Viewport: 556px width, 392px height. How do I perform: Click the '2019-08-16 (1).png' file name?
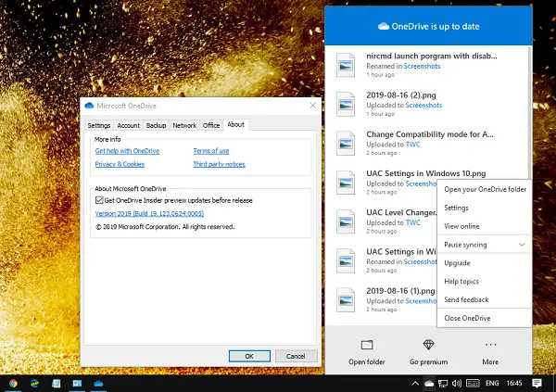pyautogui.click(x=400, y=291)
